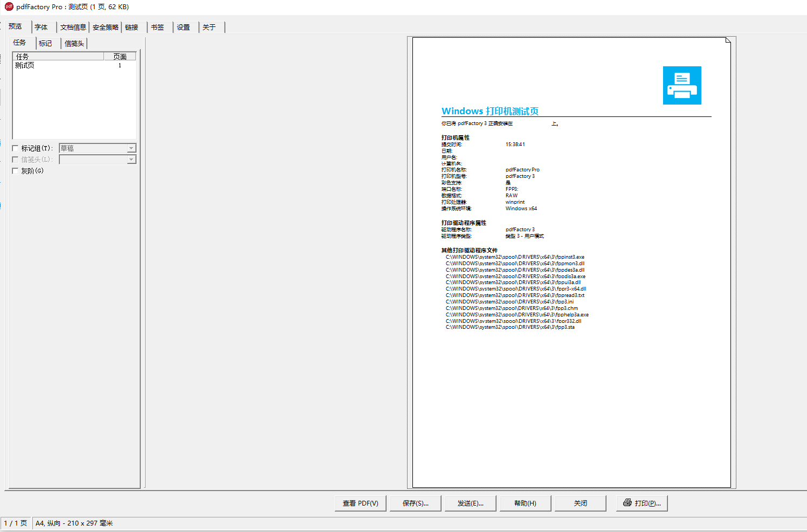Click the 其他打印驱动程序文件 heading
Screen dimensions: 807x532
[x=470, y=250]
